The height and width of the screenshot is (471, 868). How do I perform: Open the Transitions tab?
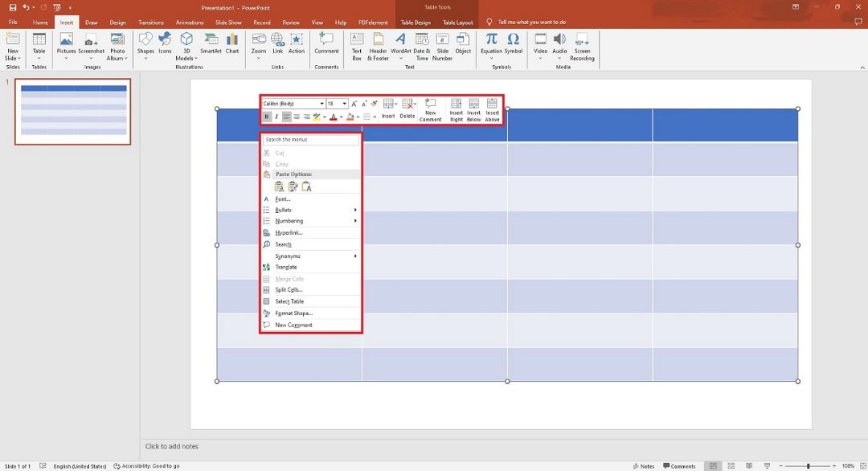tap(151, 23)
